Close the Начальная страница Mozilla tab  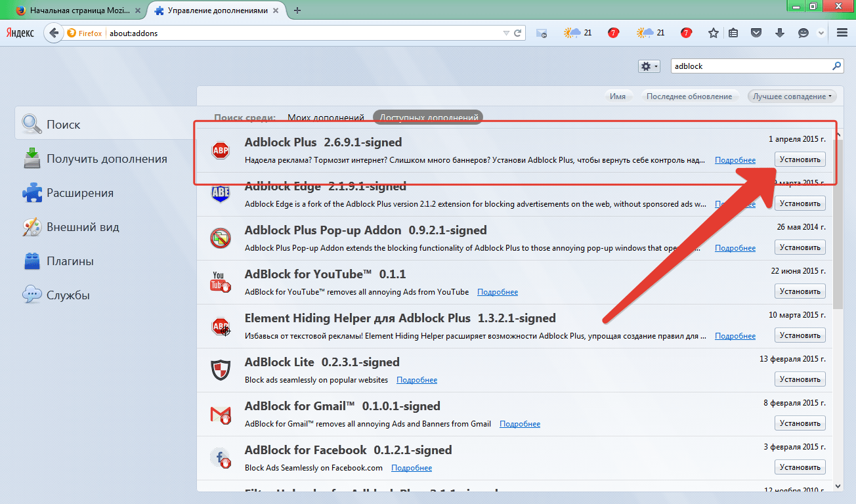tap(139, 10)
